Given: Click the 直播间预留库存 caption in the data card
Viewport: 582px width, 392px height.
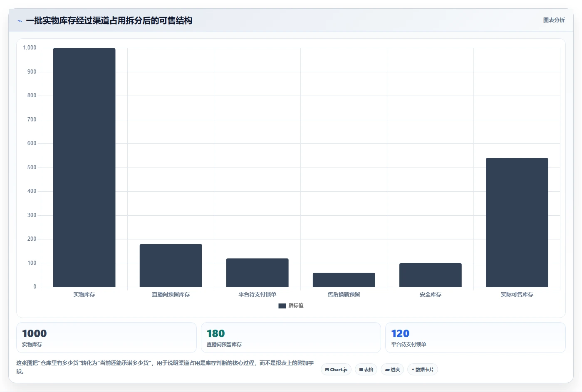Looking at the screenshot, I should (224, 345).
